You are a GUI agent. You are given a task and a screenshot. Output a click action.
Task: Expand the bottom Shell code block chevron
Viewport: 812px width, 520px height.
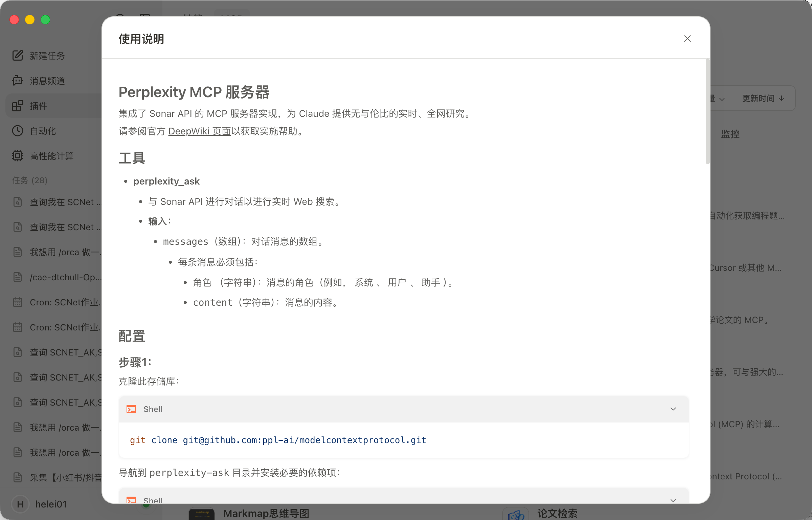[673, 500]
